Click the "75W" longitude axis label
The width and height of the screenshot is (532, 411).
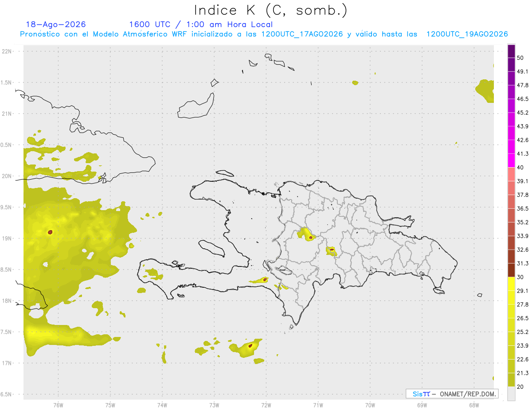(x=110, y=405)
